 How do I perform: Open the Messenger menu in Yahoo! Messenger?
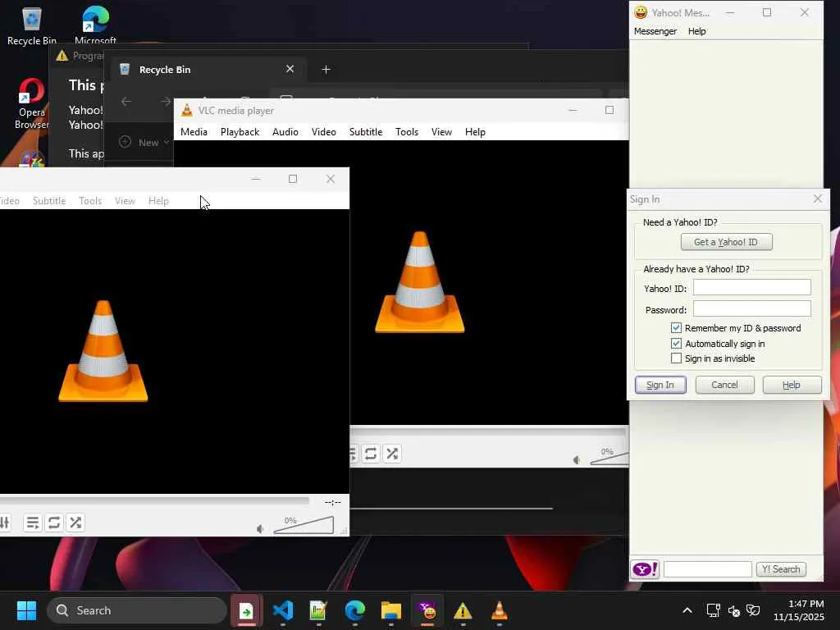point(655,31)
